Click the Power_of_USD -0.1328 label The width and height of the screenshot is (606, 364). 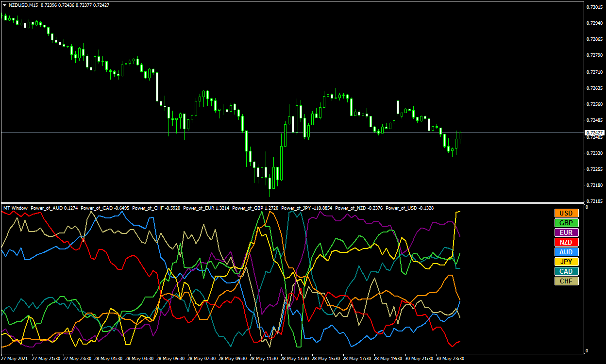[x=409, y=208]
